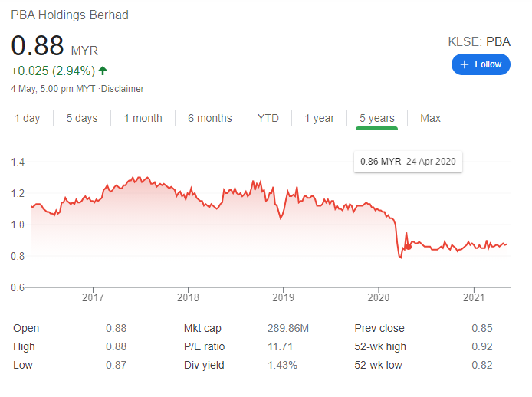The width and height of the screenshot is (532, 397).
Task: Switch to the 6 months tab
Action: point(210,118)
